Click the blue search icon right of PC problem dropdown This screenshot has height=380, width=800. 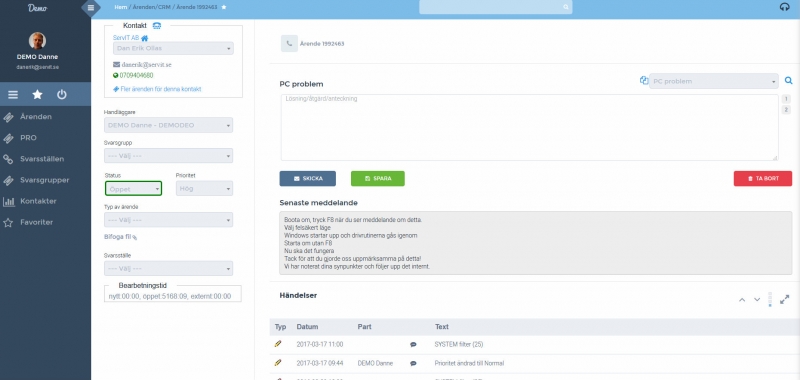pos(789,81)
